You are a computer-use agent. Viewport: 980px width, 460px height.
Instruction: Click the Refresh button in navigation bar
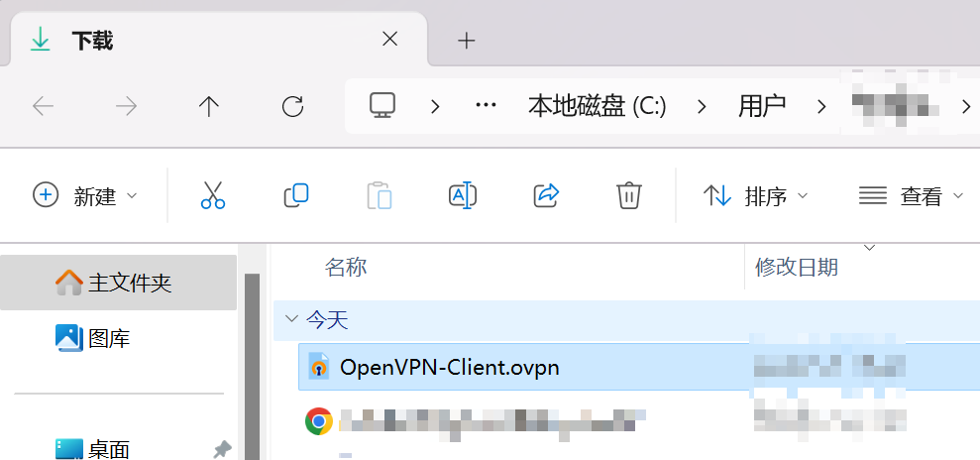coord(292,106)
